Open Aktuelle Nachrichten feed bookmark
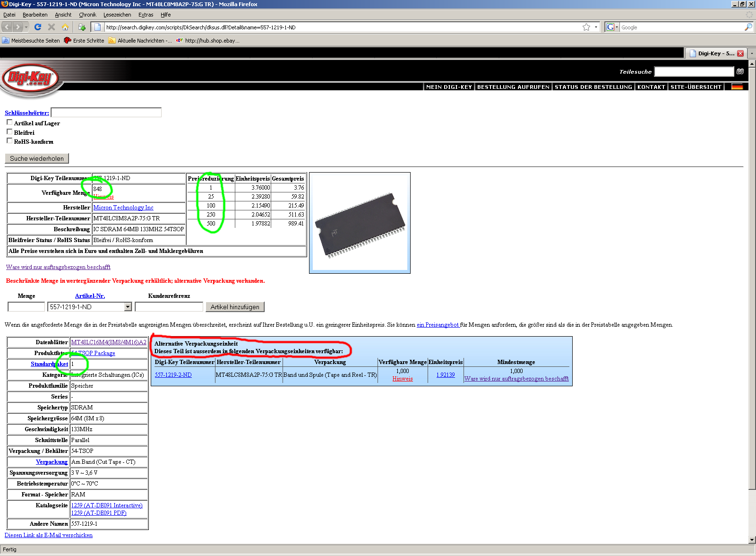756x556 pixels. [140, 41]
